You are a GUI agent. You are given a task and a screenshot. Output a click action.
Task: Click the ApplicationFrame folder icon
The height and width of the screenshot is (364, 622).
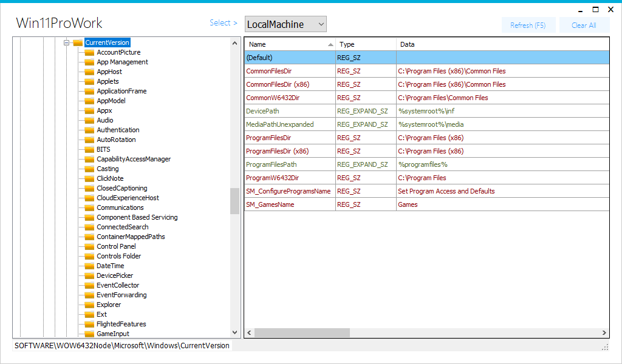click(x=90, y=91)
